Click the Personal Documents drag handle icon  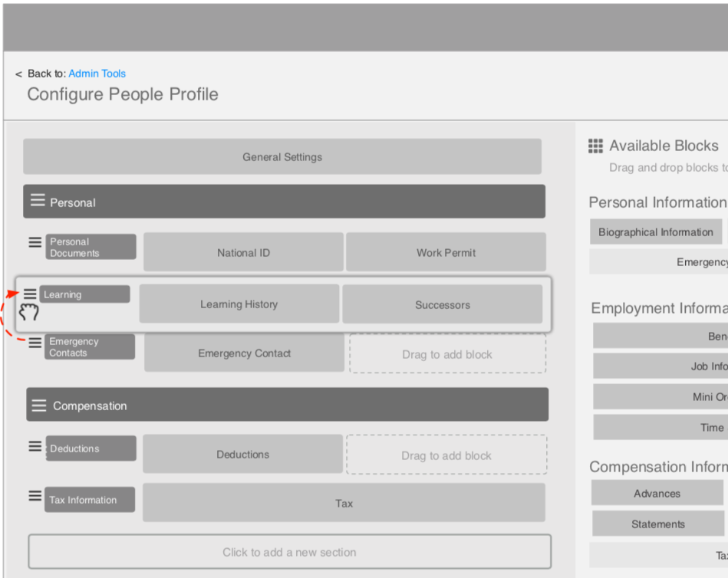point(34,241)
